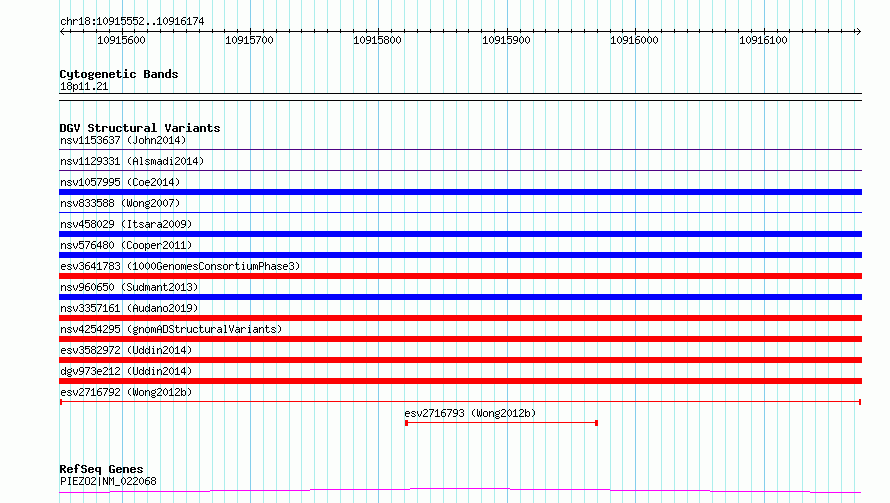Click the red bar under nsv3357161
The height and width of the screenshot is (503, 890).
[x=460, y=318]
